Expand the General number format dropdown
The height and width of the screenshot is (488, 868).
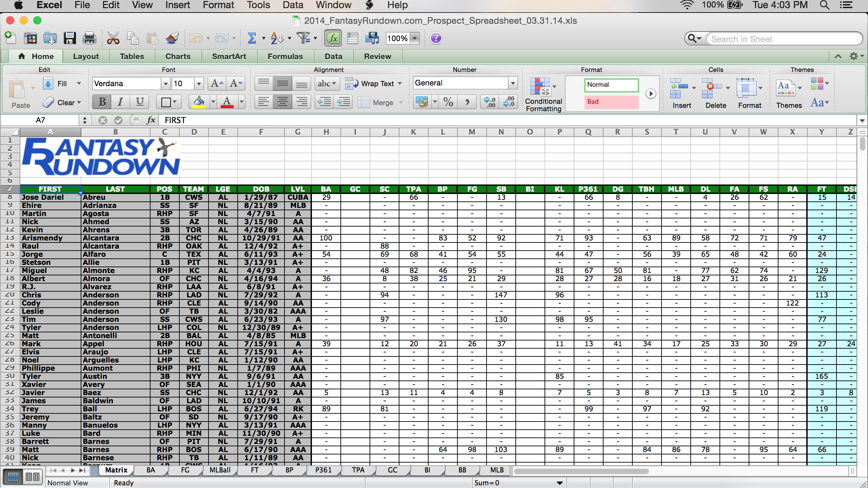[x=513, y=83]
